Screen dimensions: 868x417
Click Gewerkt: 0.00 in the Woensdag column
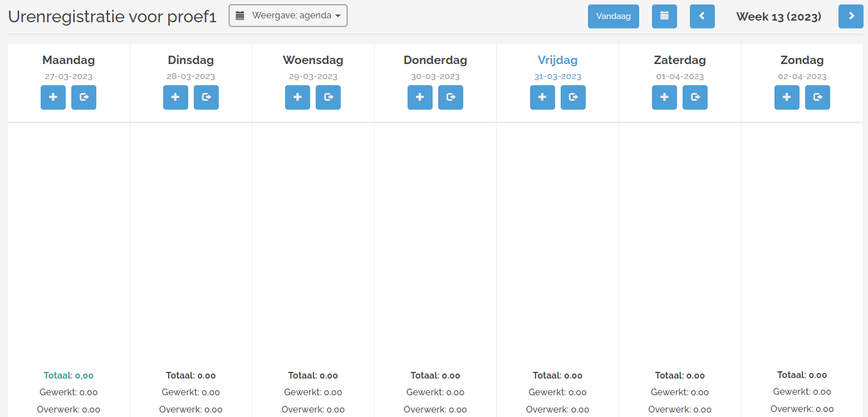coord(313,393)
